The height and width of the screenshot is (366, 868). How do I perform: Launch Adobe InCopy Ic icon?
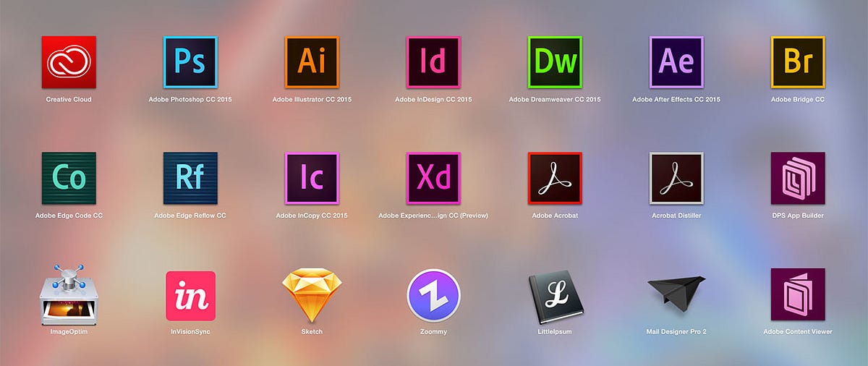point(312,179)
